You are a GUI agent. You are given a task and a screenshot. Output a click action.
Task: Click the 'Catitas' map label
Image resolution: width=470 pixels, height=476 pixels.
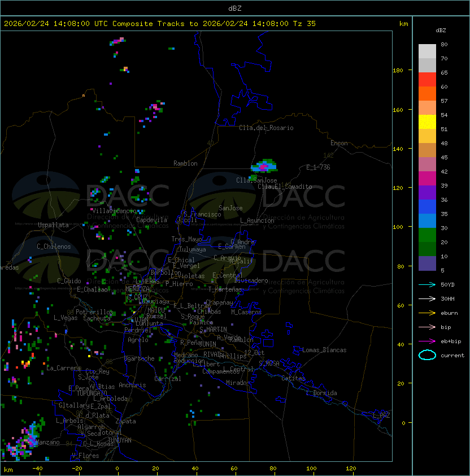point(293,378)
